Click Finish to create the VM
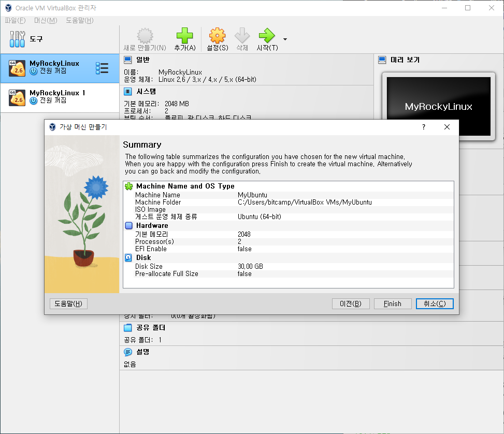504x434 pixels. 393,304
